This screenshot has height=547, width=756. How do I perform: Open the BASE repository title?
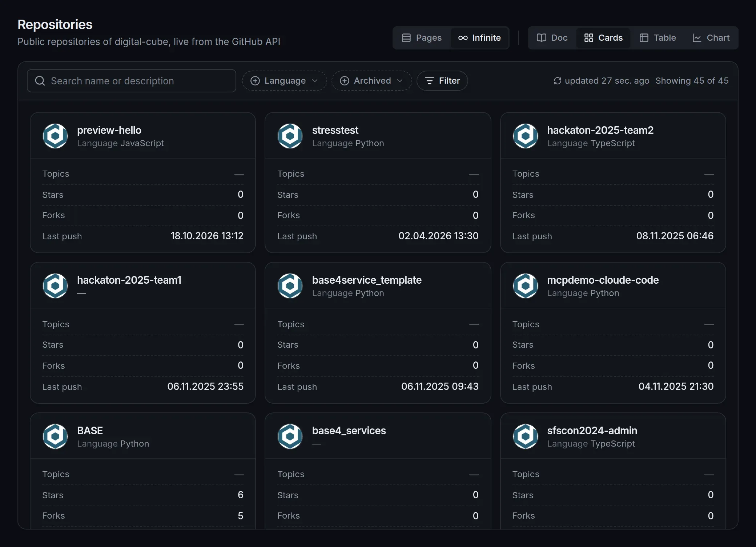[x=90, y=431]
